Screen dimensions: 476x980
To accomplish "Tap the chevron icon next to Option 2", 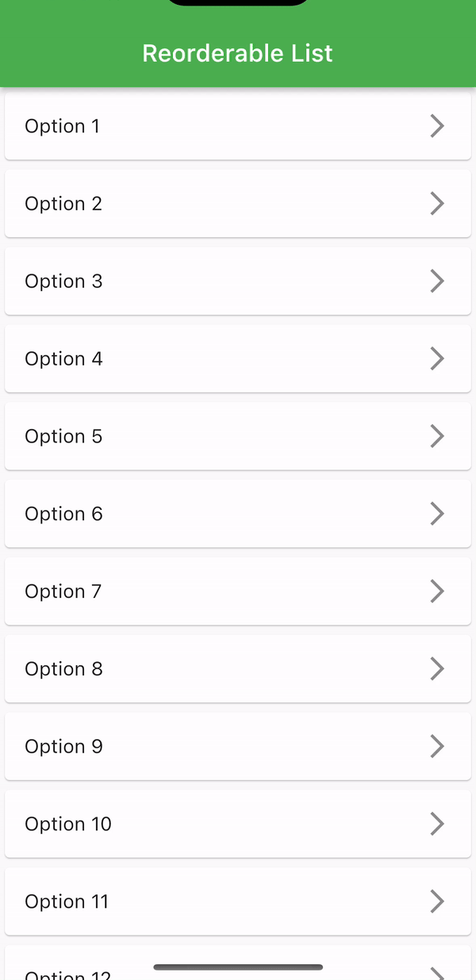I will 437,203.
